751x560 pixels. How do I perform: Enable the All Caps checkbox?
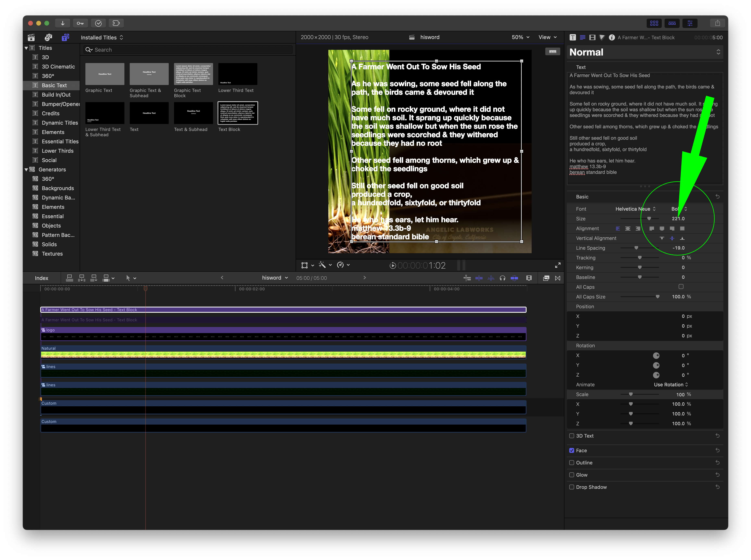(x=681, y=287)
